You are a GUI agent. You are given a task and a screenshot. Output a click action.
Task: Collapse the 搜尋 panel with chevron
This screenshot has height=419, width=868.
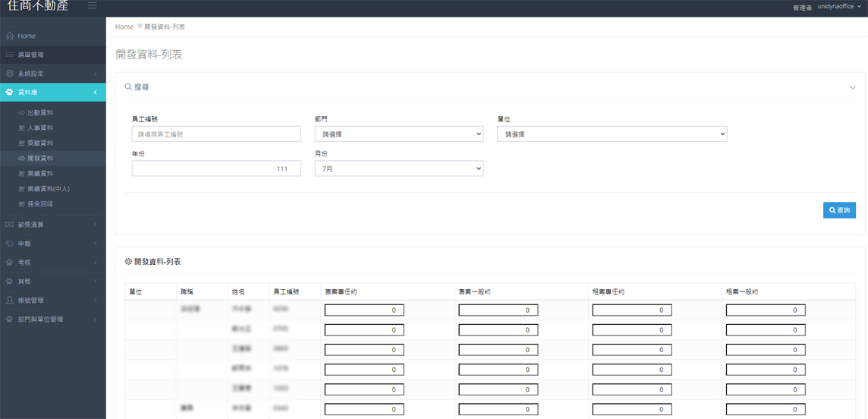(x=853, y=87)
